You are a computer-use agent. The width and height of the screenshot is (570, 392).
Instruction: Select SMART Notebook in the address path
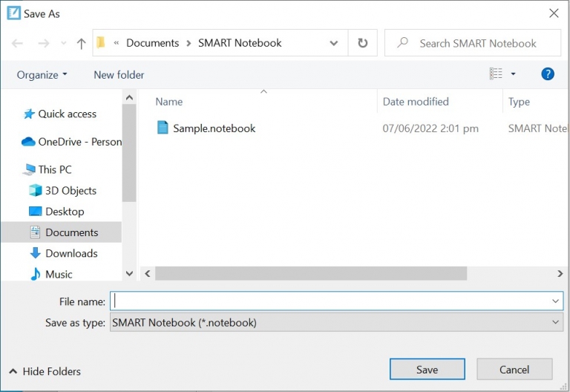[x=240, y=43]
